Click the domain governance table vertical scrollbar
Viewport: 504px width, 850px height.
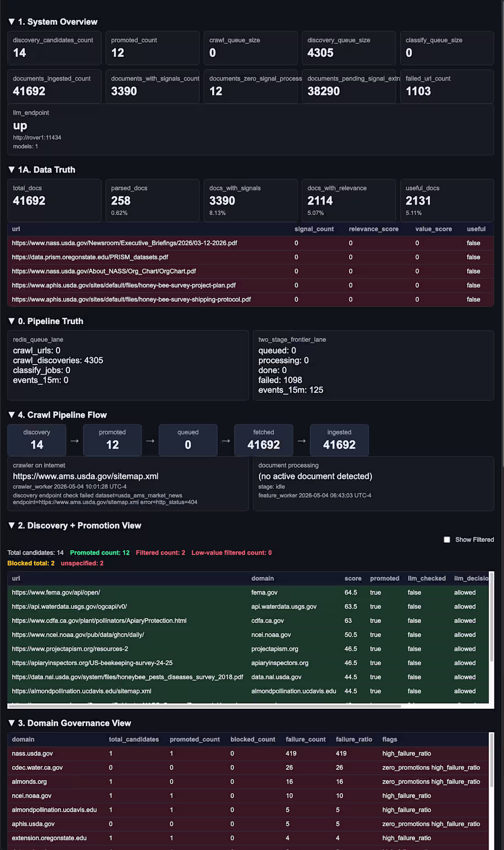point(492,760)
